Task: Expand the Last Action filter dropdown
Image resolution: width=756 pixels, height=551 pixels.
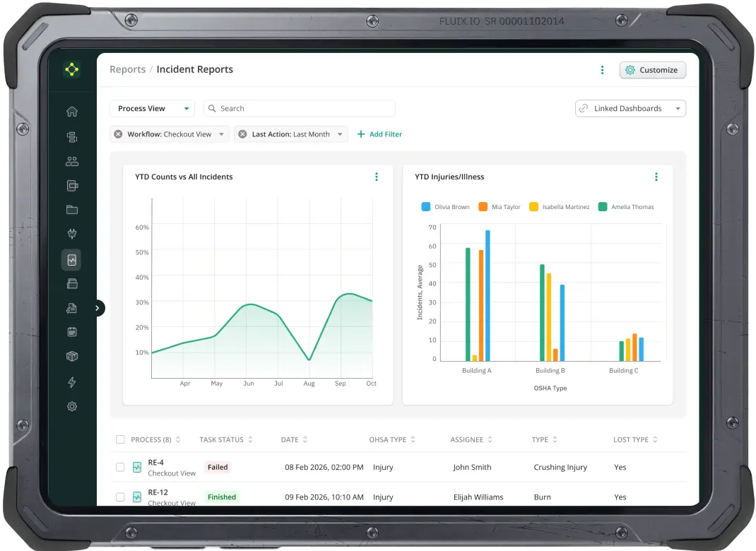Action: (x=340, y=134)
